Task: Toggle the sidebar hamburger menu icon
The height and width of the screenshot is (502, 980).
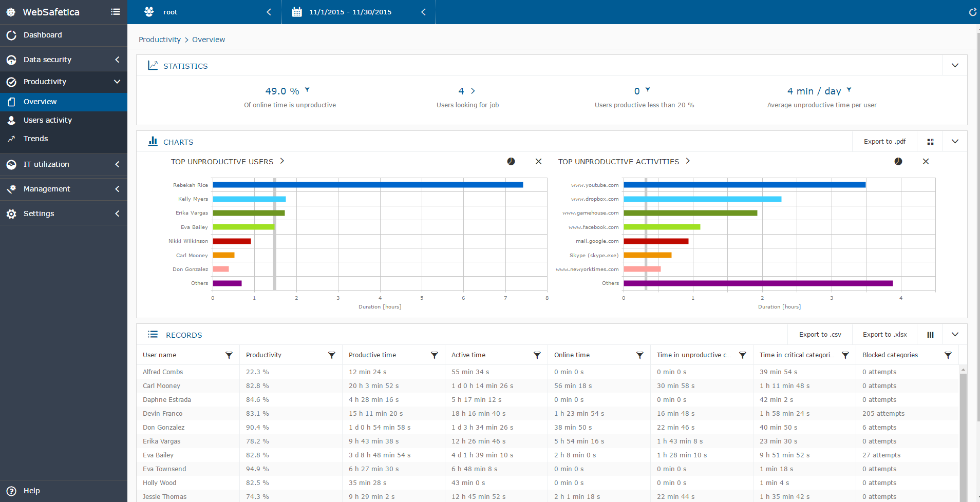Action: [x=116, y=12]
